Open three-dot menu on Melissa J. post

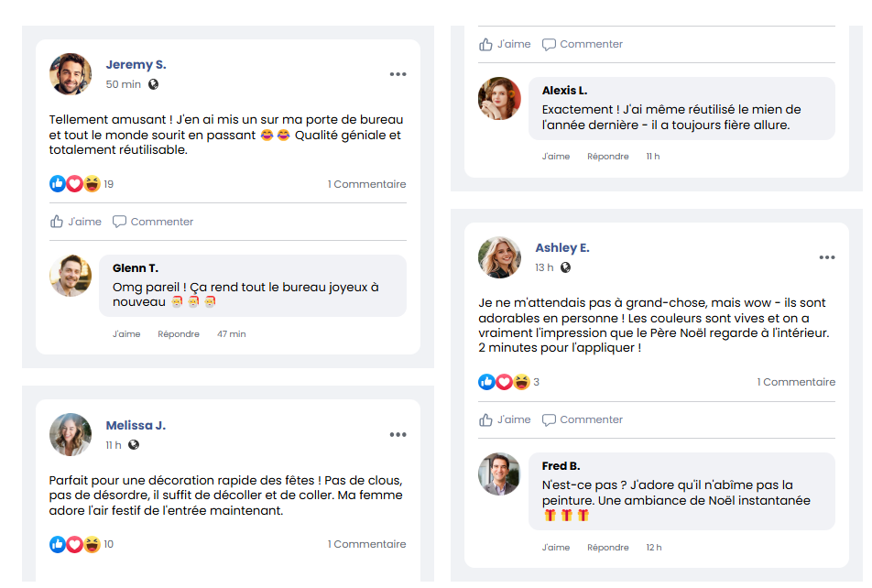(398, 435)
